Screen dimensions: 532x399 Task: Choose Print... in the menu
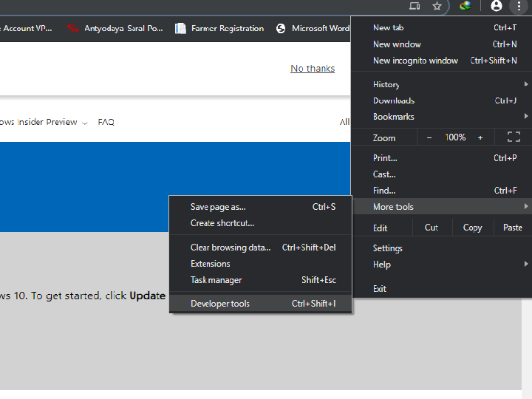441,158
